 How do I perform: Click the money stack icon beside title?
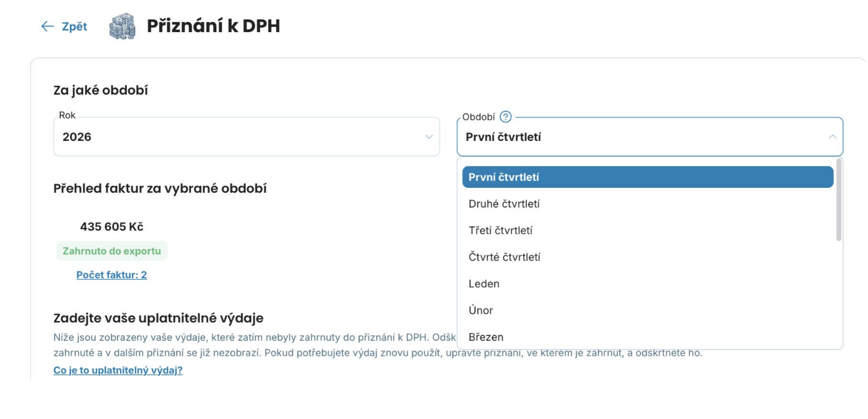122,26
